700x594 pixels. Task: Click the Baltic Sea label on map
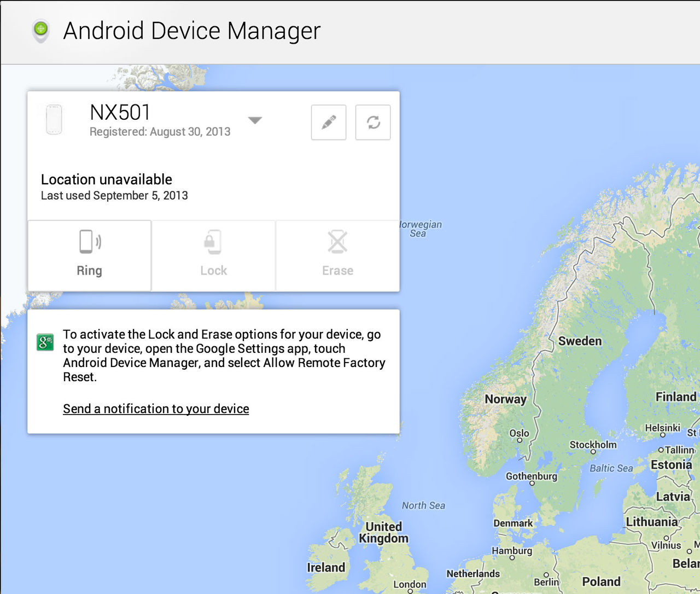(611, 468)
